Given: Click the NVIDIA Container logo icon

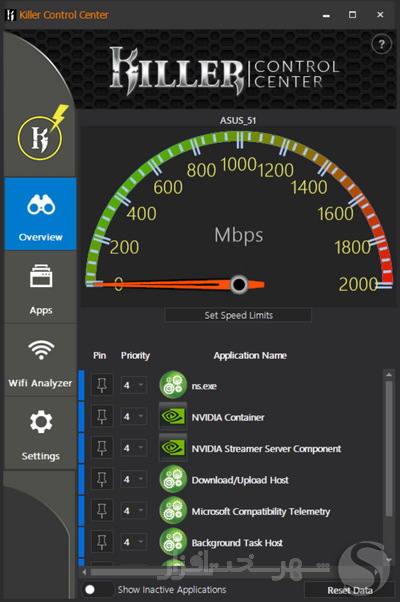Looking at the screenshot, I should tap(173, 416).
